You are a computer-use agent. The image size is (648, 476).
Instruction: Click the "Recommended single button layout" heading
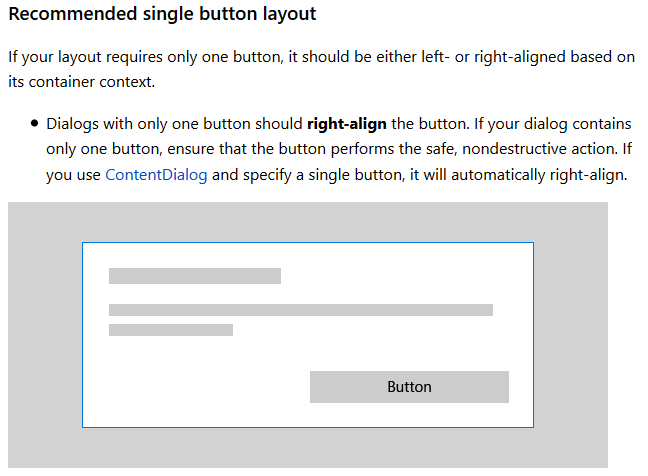pos(162,14)
